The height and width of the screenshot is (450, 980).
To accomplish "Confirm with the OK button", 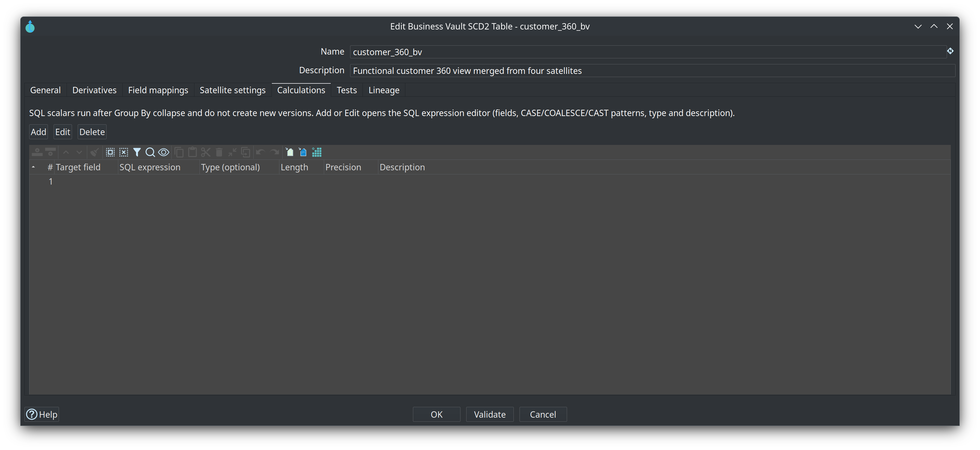I will 436,414.
